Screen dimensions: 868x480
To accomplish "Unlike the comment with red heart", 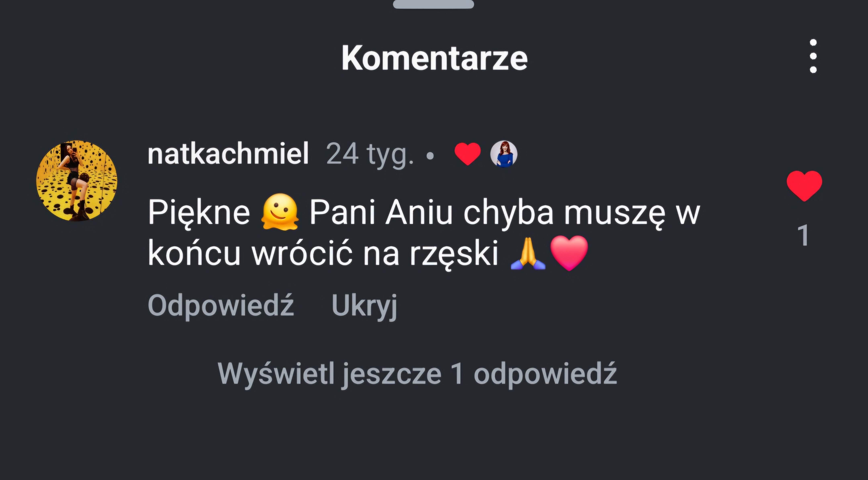I will [804, 186].
